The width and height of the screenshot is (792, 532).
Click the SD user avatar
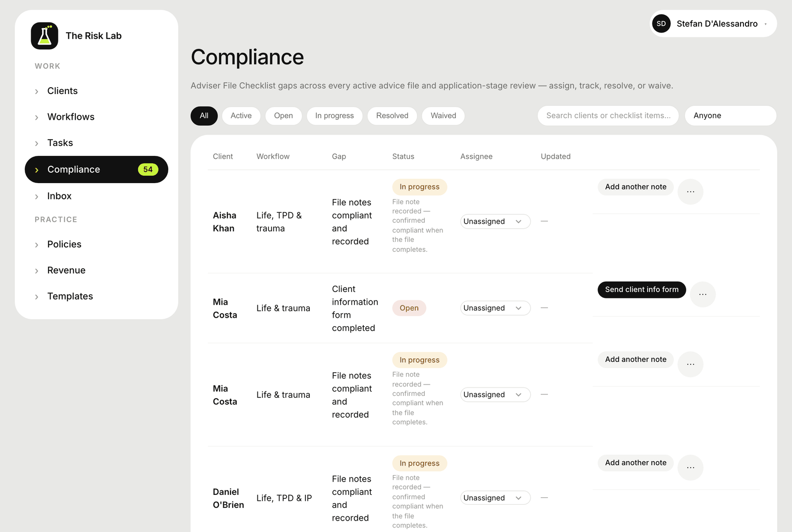(661, 24)
